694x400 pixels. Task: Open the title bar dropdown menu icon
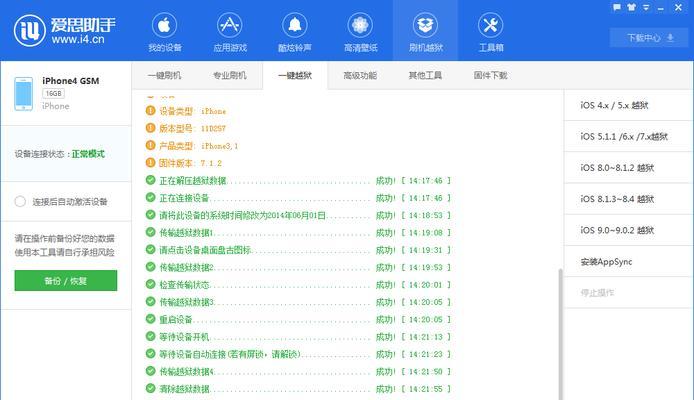(646, 8)
